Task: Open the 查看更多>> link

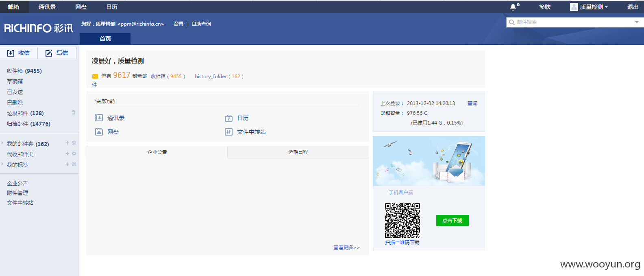Action: point(346,247)
